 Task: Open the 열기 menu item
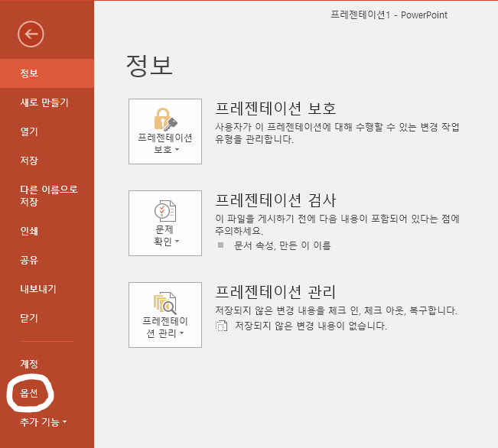pos(47,131)
